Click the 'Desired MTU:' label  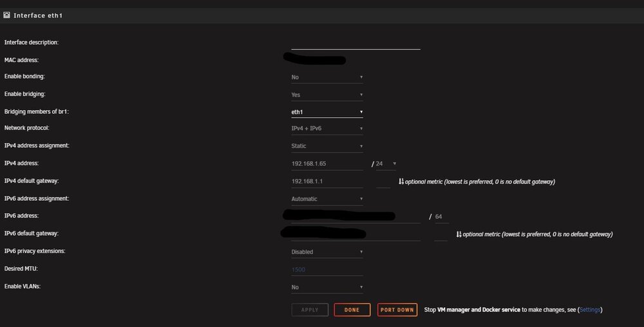[21, 268]
